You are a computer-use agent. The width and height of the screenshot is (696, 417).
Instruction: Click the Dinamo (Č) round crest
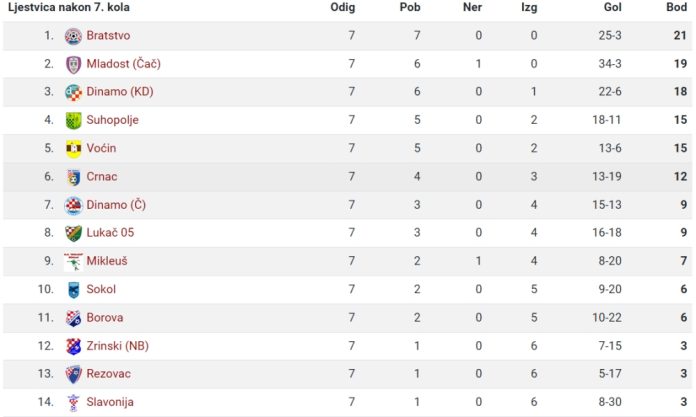tap(73, 205)
